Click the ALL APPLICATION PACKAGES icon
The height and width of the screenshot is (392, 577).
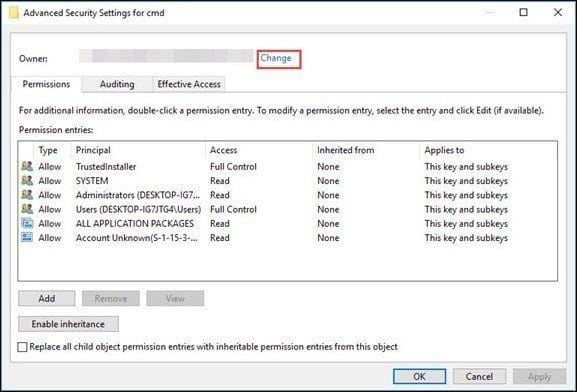click(x=27, y=223)
